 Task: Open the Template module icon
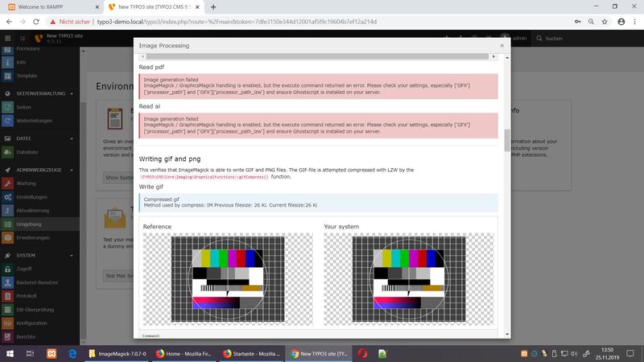[x=7, y=76]
